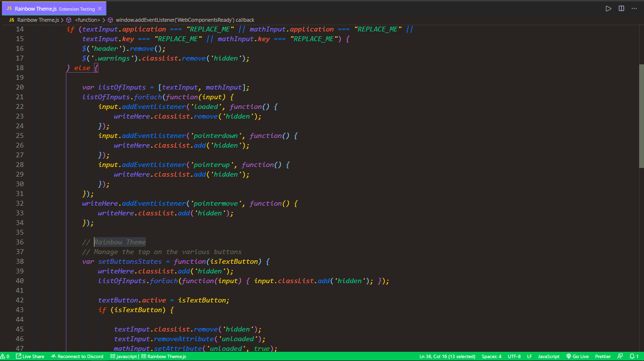Open the <function> breadcrumb segment
This screenshot has width=644, height=361.
coord(87,20)
